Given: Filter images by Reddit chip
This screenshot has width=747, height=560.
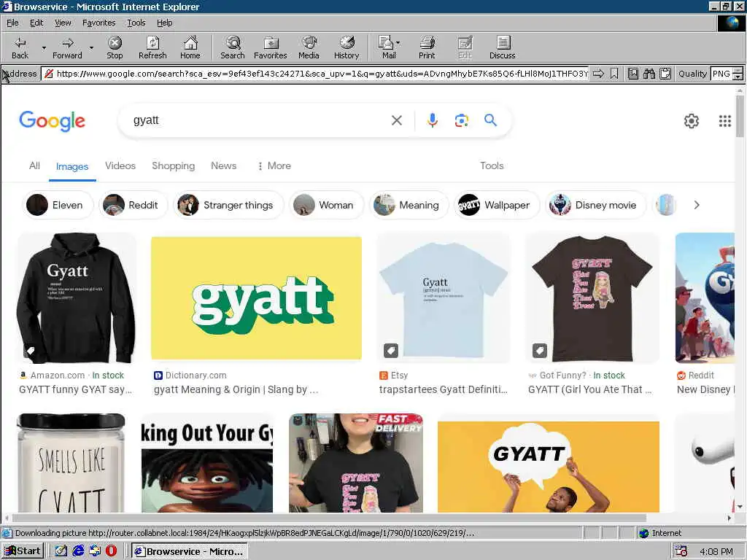Looking at the screenshot, I should (x=133, y=205).
